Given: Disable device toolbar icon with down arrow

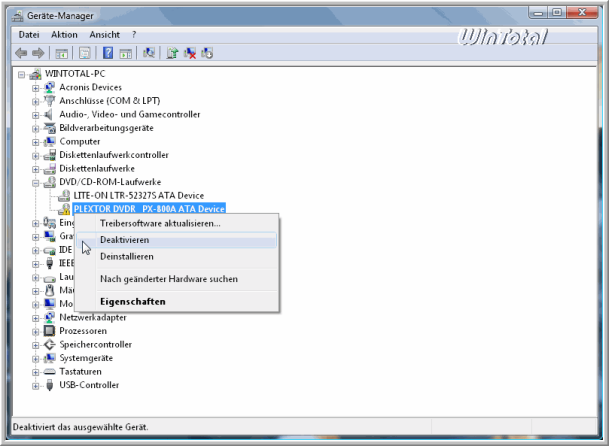Looking at the screenshot, I should tap(207, 53).
